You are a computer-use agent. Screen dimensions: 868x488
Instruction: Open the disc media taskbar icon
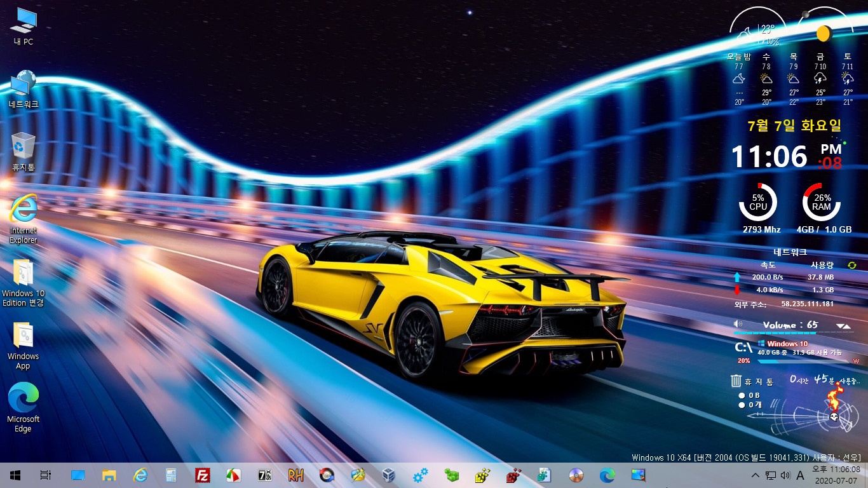[x=576, y=475]
